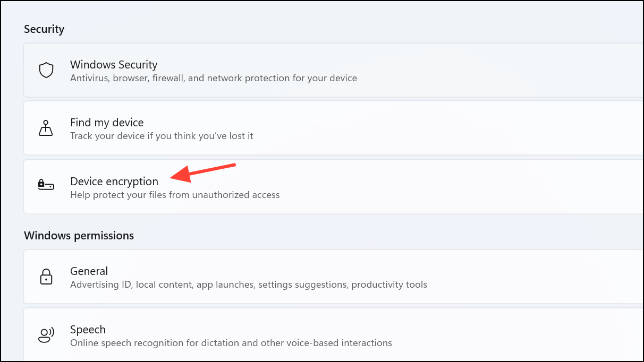The height and width of the screenshot is (362, 644).
Task: Click blank right side of Windows Security card
Action: point(505,71)
